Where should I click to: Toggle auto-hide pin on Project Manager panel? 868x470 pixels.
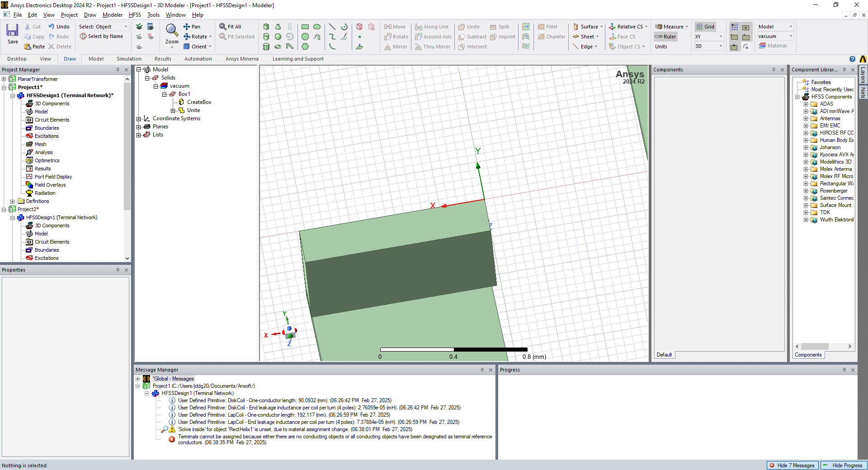point(118,70)
